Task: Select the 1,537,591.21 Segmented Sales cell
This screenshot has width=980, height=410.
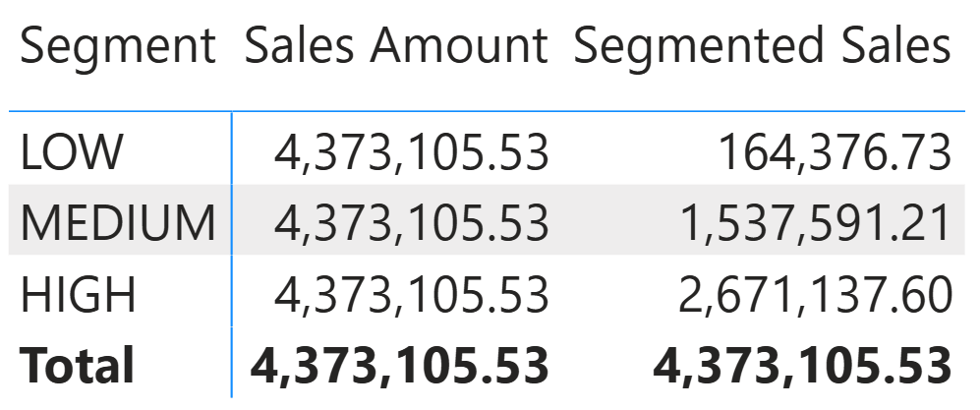Action: point(805,223)
